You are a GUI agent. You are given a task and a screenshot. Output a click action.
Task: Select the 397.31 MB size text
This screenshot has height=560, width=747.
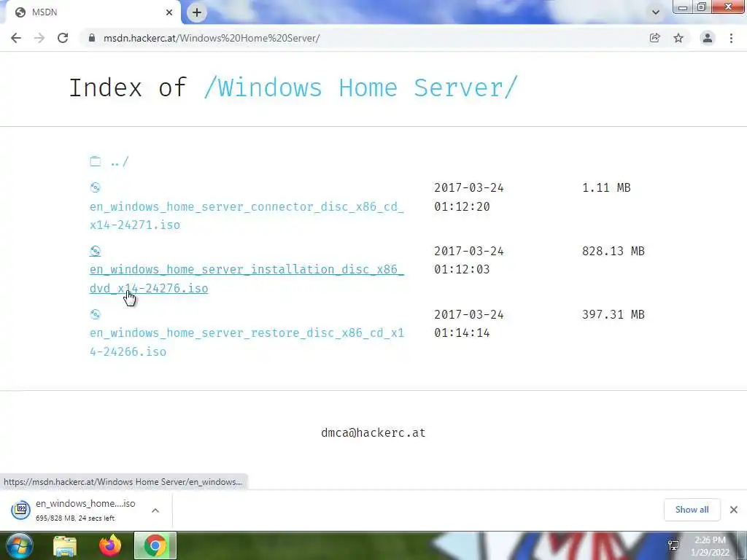click(613, 314)
